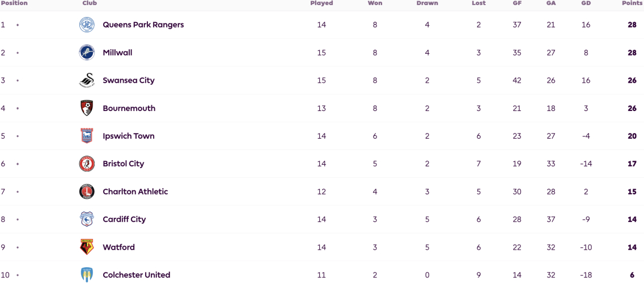644x283 pixels.
Task: Click the Bristol City robin crest
Action: pyautogui.click(x=87, y=164)
